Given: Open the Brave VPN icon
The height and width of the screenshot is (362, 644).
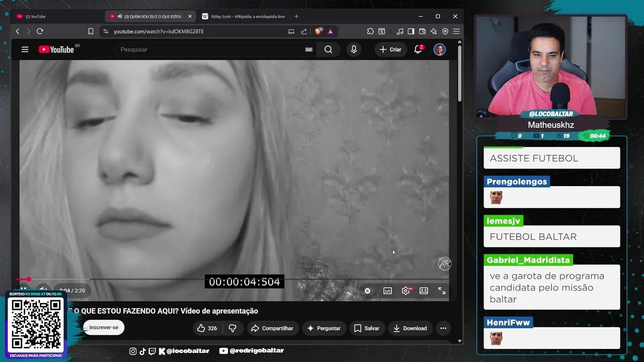Looking at the screenshot, I should pyautogui.click(x=445, y=31).
